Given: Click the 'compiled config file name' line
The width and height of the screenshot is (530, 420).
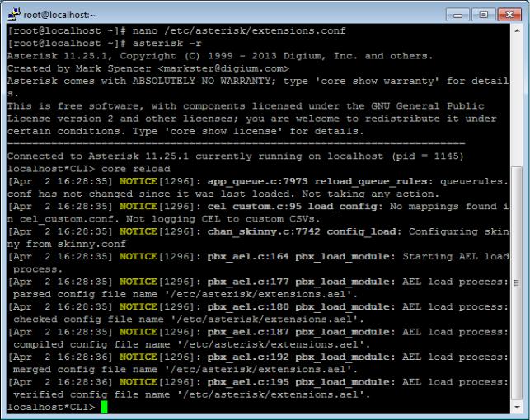Looking at the screenshot, I should 192,344.
